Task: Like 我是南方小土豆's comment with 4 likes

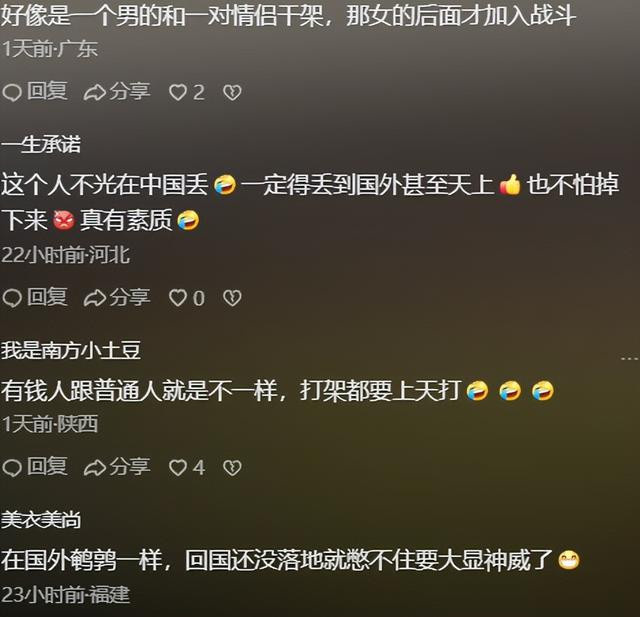Action: tap(187, 467)
